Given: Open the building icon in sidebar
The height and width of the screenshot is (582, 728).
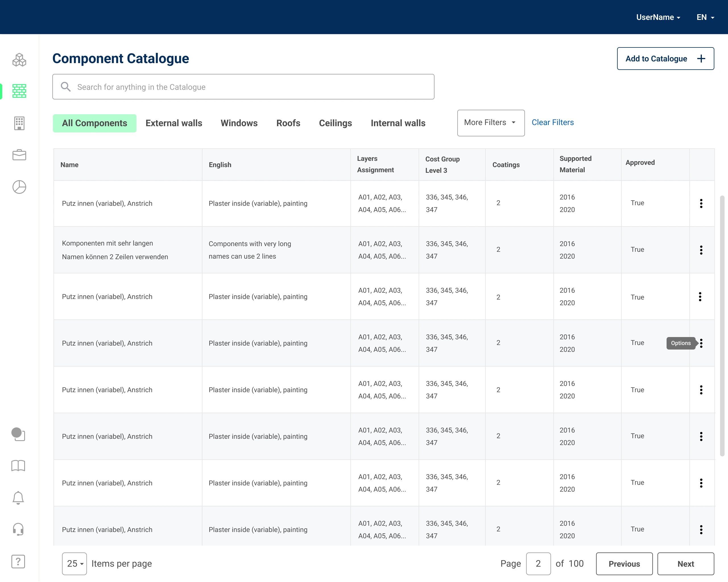Looking at the screenshot, I should (19, 123).
